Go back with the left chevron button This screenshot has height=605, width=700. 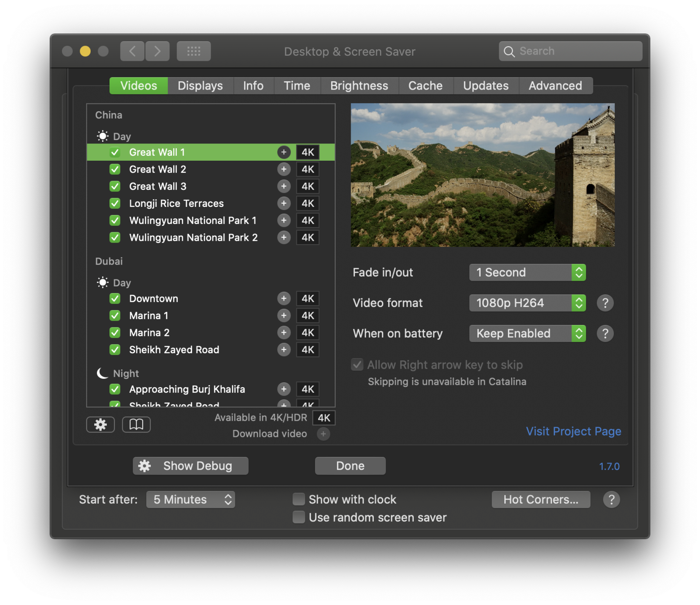click(x=132, y=51)
